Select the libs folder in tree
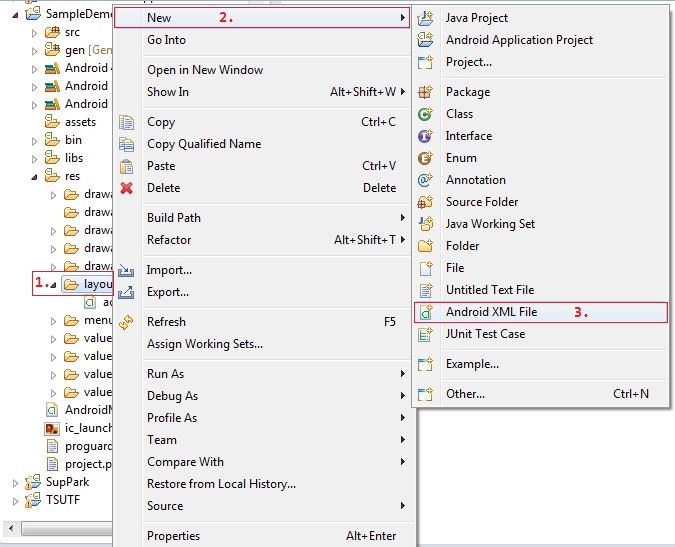This screenshot has height=547, width=675. click(x=74, y=158)
